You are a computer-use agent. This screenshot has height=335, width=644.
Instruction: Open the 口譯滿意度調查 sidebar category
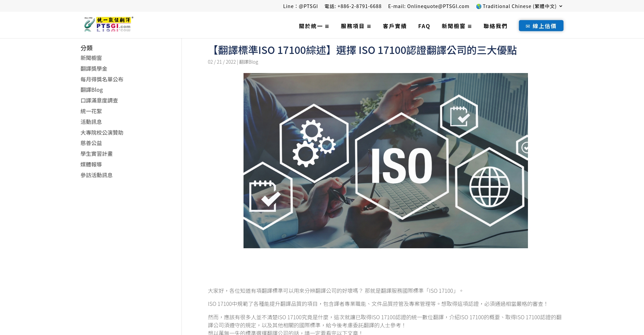tap(99, 100)
